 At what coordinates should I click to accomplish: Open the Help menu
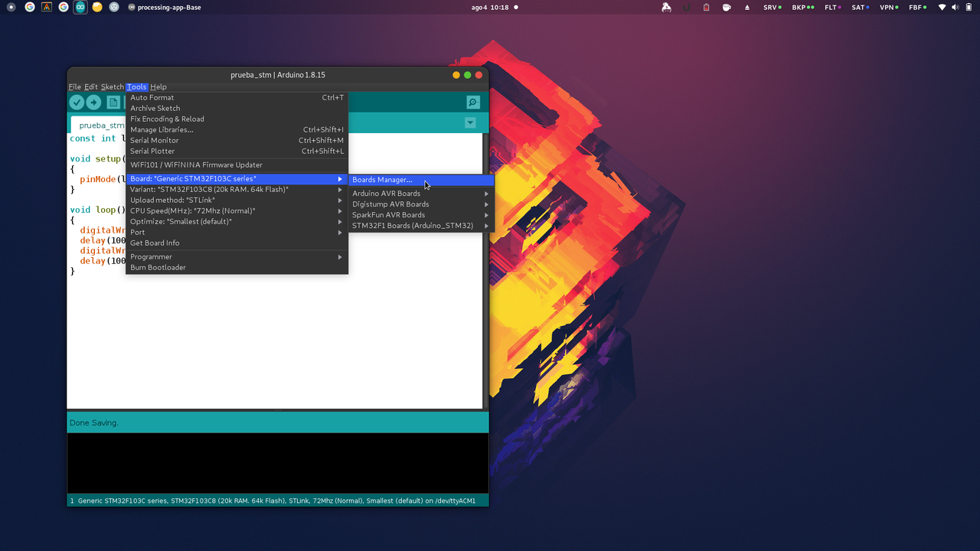pyautogui.click(x=158, y=86)
